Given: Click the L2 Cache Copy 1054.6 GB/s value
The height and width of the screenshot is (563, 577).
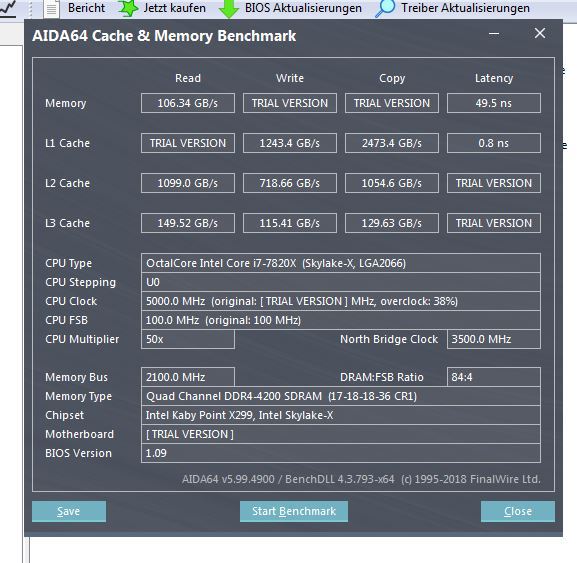Looking at the screenshot, I should click(x=392, y=183).
